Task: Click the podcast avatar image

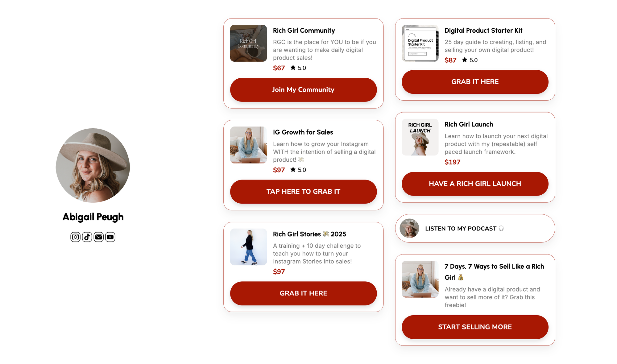Action: pos(409,228)
